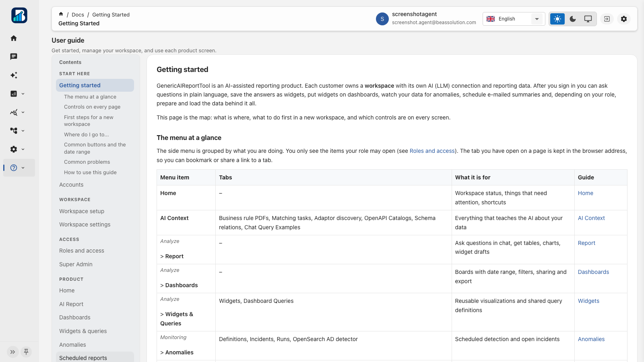Expand chevron next to report chart icon

pyautogui.click(x=23, y=94)
